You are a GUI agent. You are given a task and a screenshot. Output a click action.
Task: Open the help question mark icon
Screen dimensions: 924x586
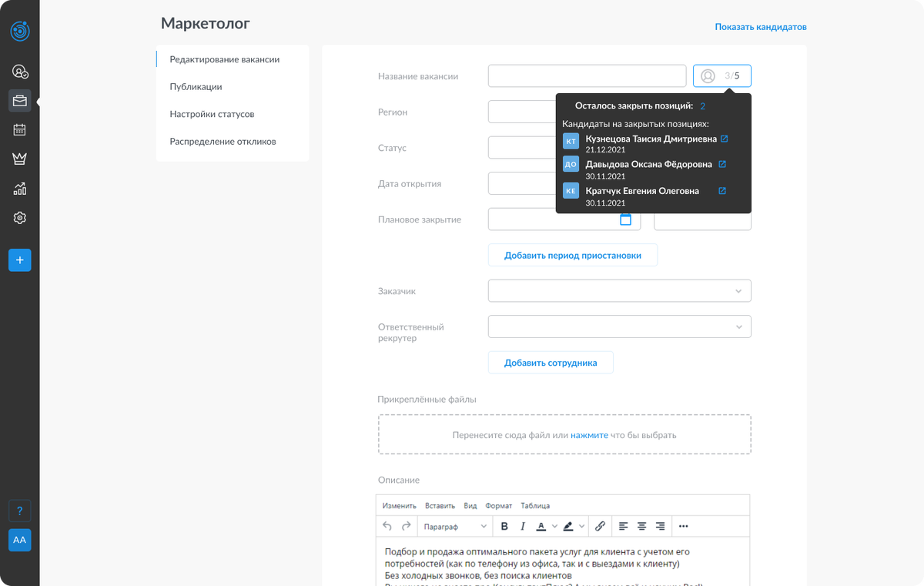(x=20, y=511)
